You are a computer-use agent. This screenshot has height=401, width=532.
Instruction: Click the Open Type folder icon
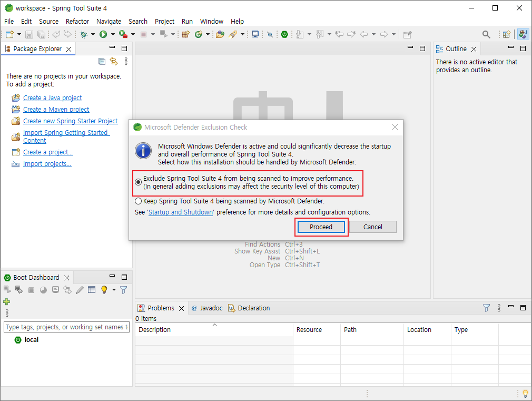tap(220, 34)
